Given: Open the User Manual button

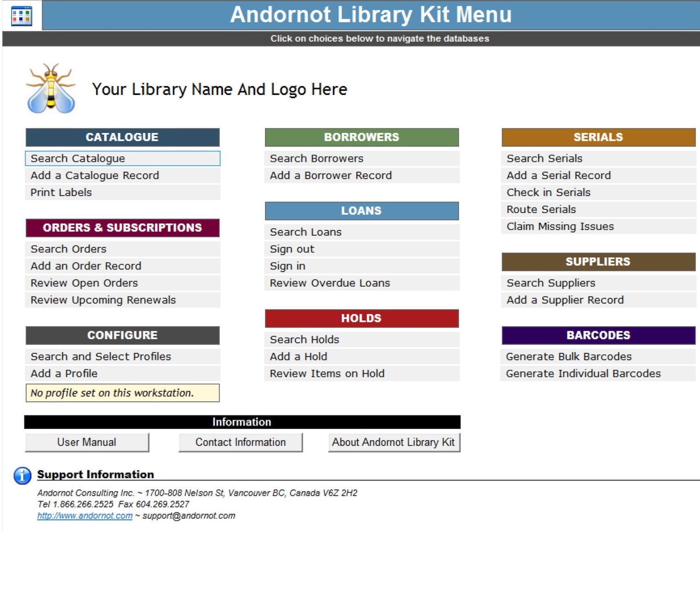Looking at the screenshot, I should (x=87, y=442).
